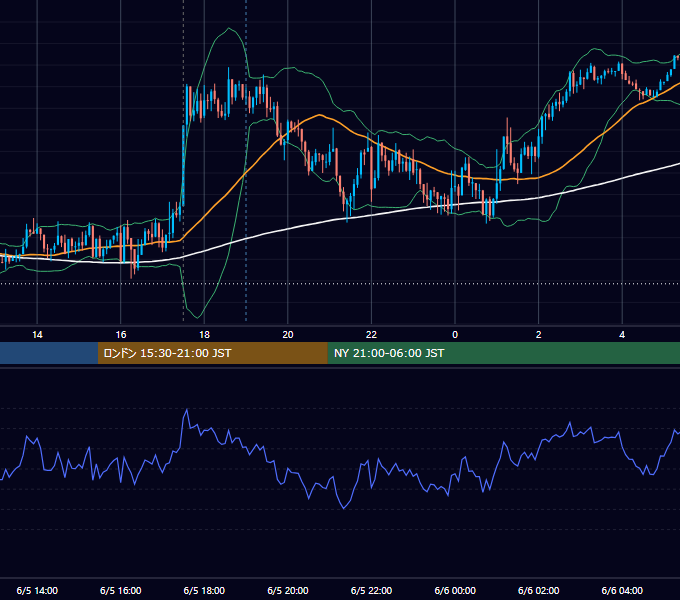Click the 20 hour label on price chart axis
Image resolution: width=680 pixels, height=600 pixels.
pos(288,335)
